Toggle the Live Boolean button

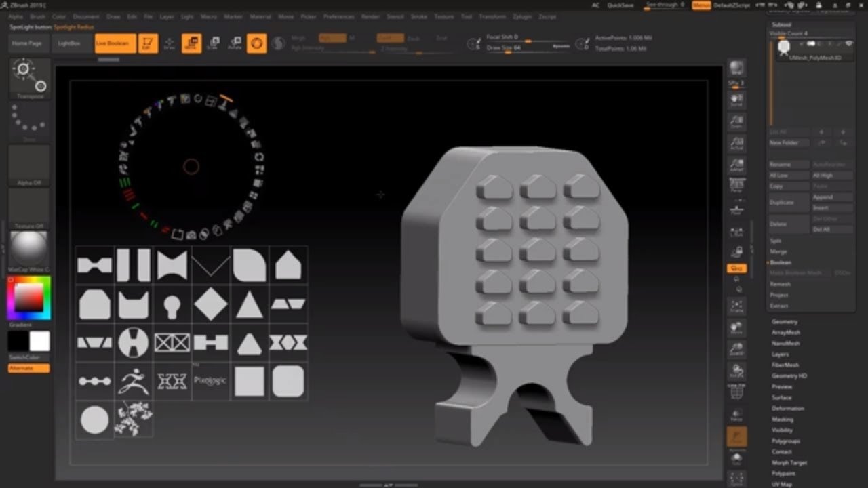(x=115, y=43)
